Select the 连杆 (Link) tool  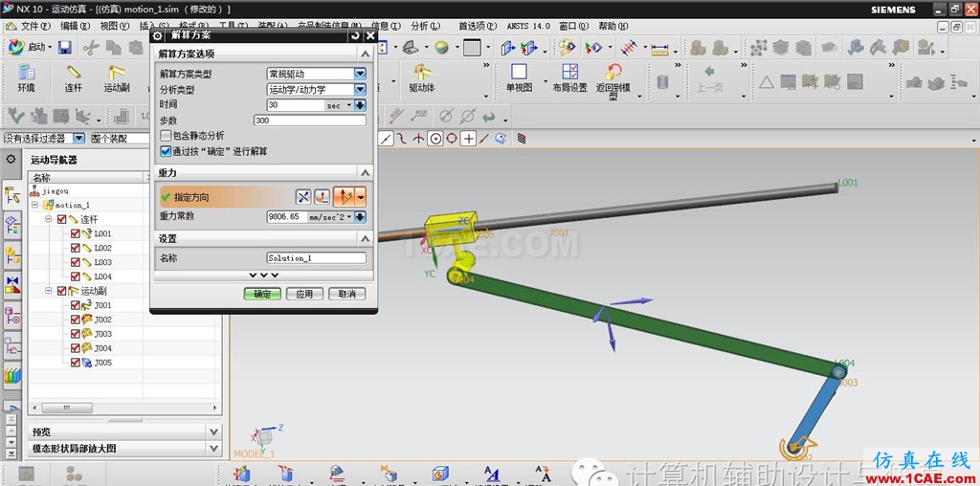pyautogui.click(x=74, y=78)
